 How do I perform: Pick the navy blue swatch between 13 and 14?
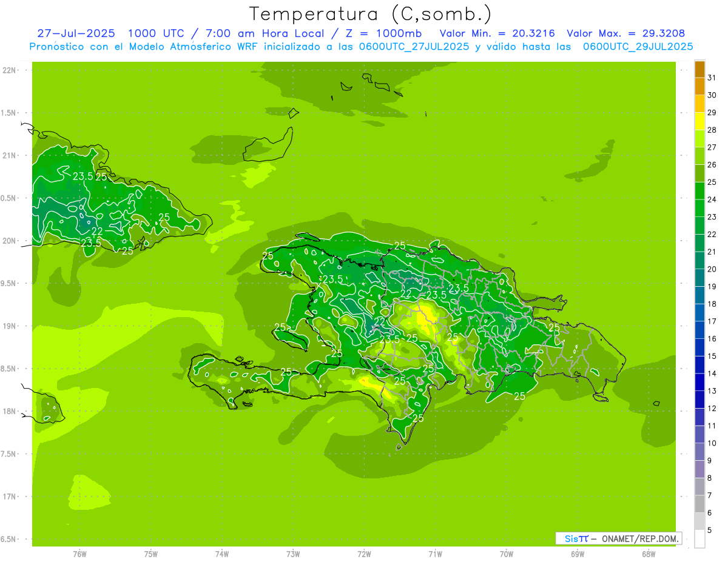(x=699, y=382)
